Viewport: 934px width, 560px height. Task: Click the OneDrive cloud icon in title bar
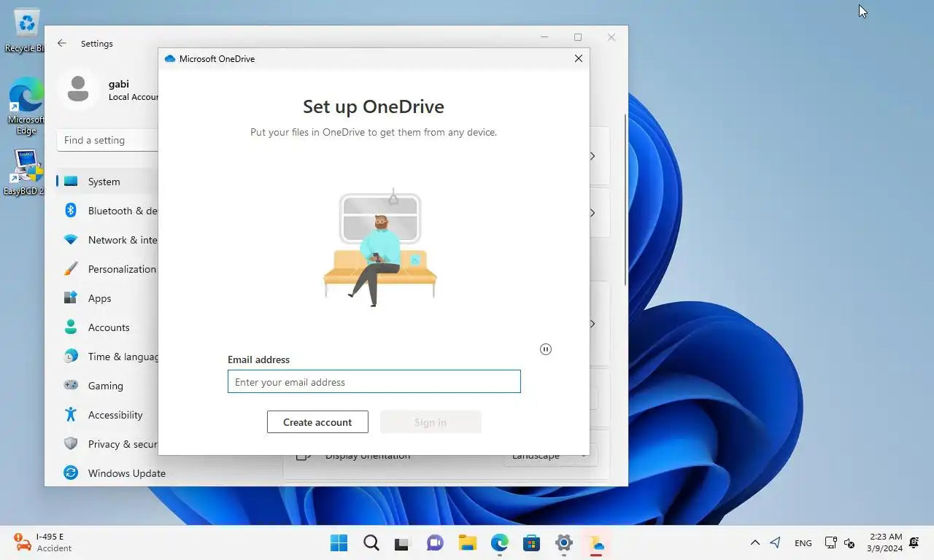(170, 58)
